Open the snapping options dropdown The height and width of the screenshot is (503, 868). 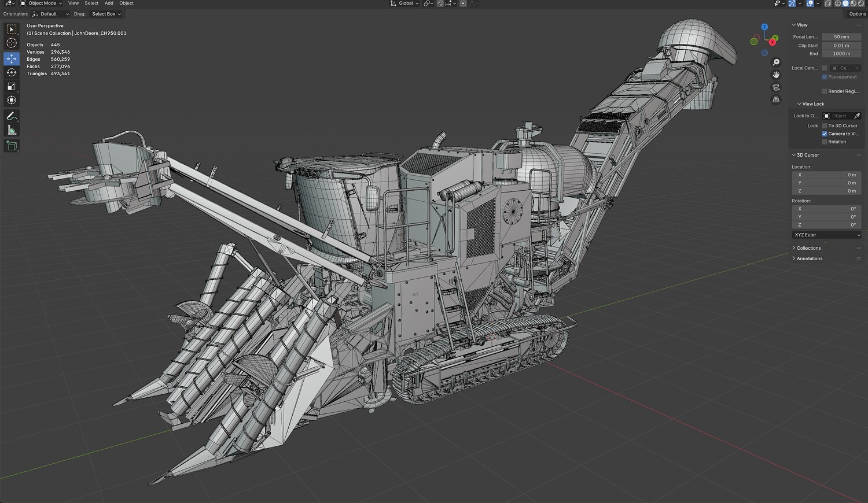click(x=451, y=3)
